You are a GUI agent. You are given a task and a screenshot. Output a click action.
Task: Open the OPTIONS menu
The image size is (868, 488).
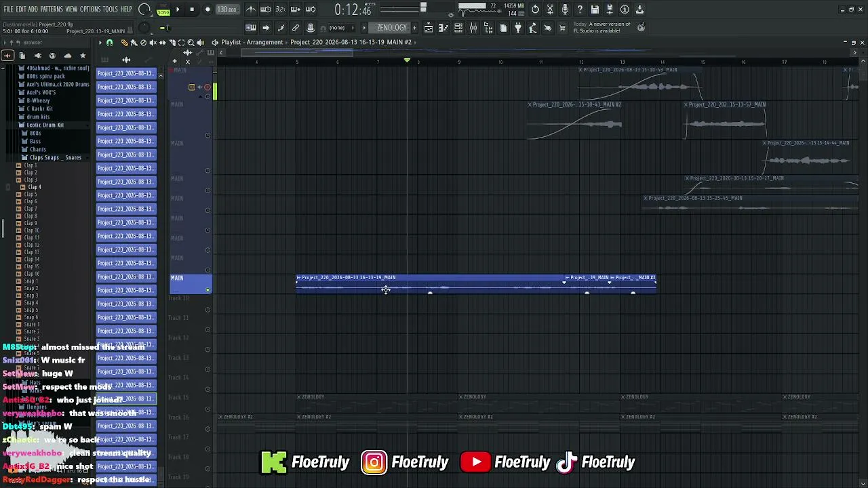(90, 9)
